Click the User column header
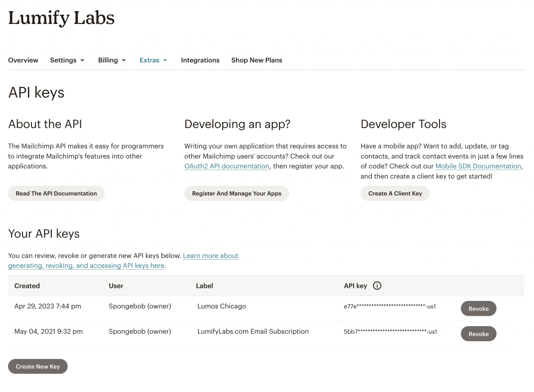The width and height of the screenshot is (534, 392). (x=116, y=286)
